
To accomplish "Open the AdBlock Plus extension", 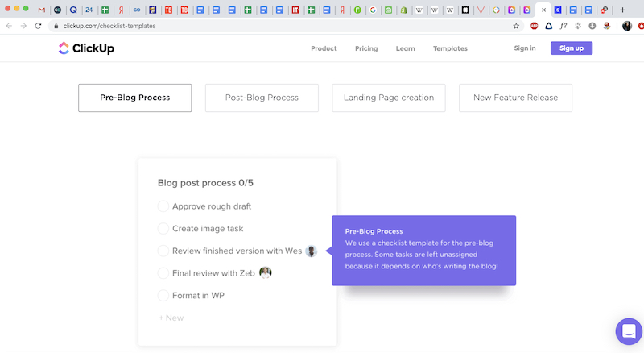I will (534, 26).
